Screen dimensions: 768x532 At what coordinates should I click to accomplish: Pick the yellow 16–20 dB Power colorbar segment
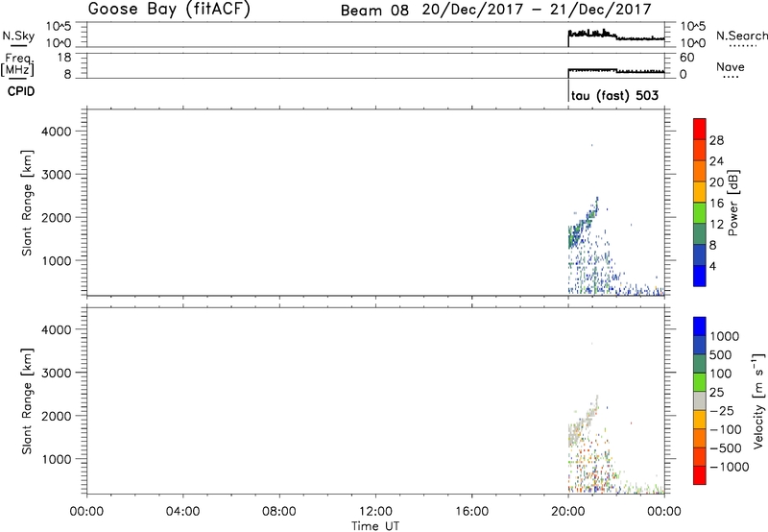[700, 191]
